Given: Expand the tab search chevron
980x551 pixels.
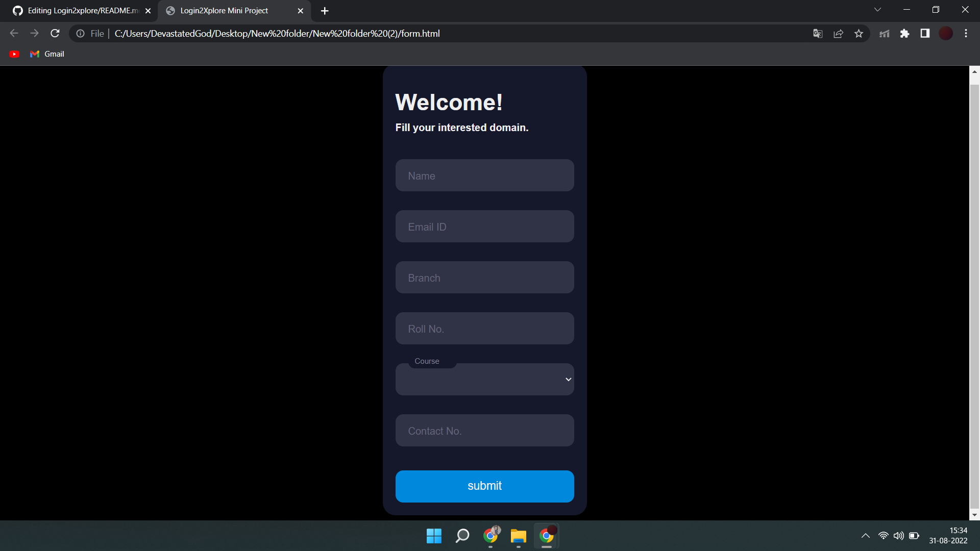Looking at the screenshot, I should 877,9.
